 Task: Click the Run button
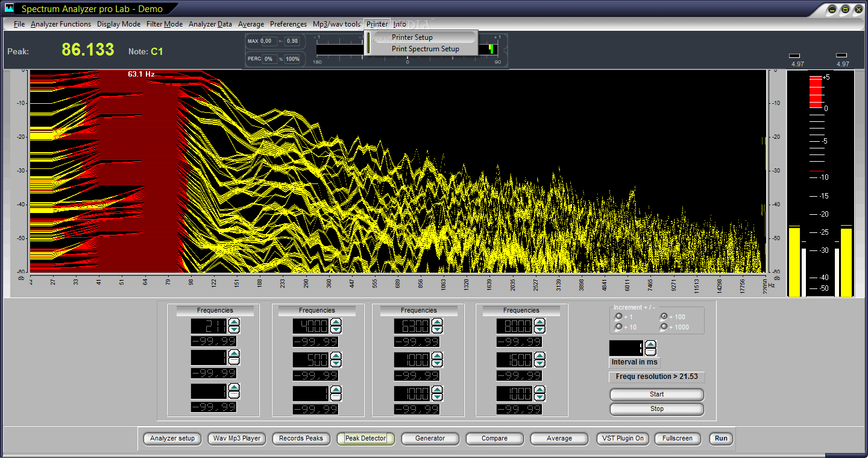tap(721, 439)
